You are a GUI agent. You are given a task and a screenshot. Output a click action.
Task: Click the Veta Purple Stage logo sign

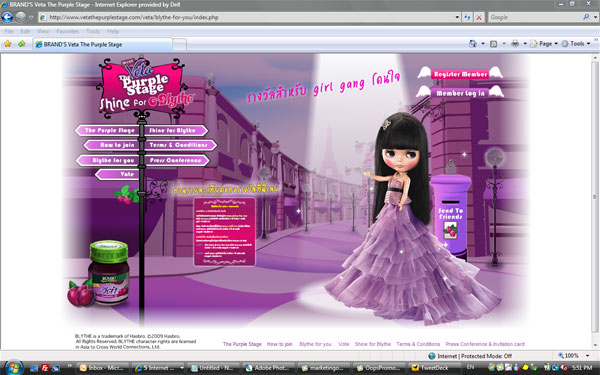click(143, 88)
